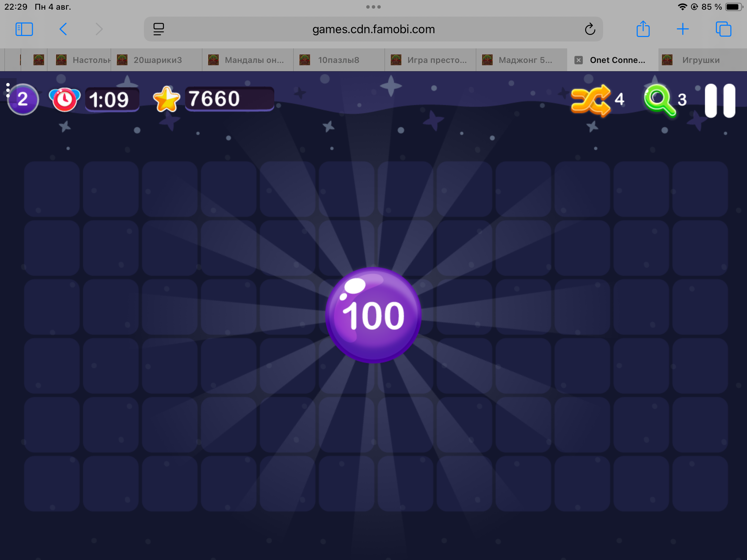This screenshot has width=747, height=560.
Task: Tap the red alarm clock icon
Action: click(65, 100)
